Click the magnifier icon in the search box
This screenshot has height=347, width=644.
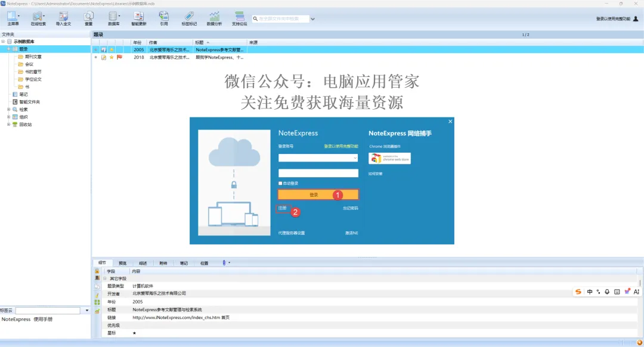(255, 19)
